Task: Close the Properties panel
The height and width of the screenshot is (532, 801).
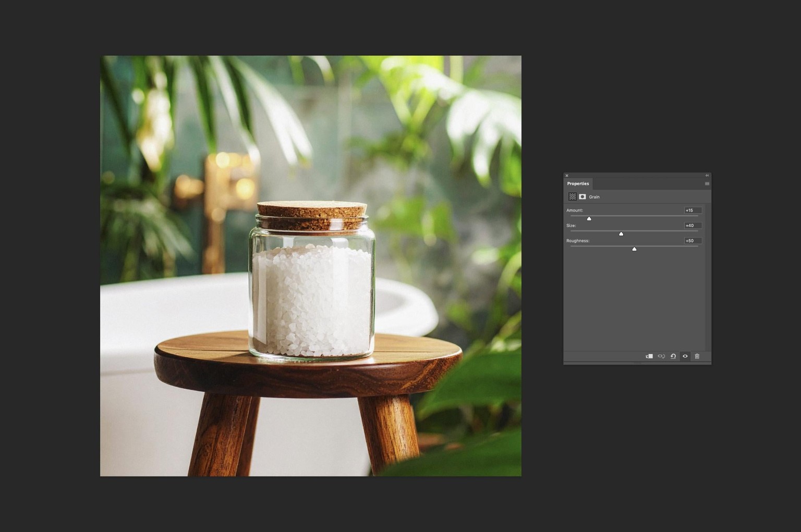Action: (567, 176)
